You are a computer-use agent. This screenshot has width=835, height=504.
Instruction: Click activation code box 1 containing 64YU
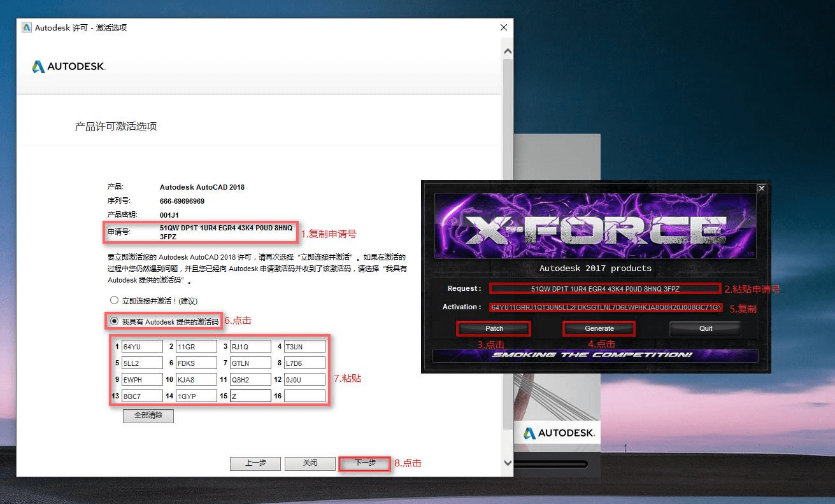point(141,346)
